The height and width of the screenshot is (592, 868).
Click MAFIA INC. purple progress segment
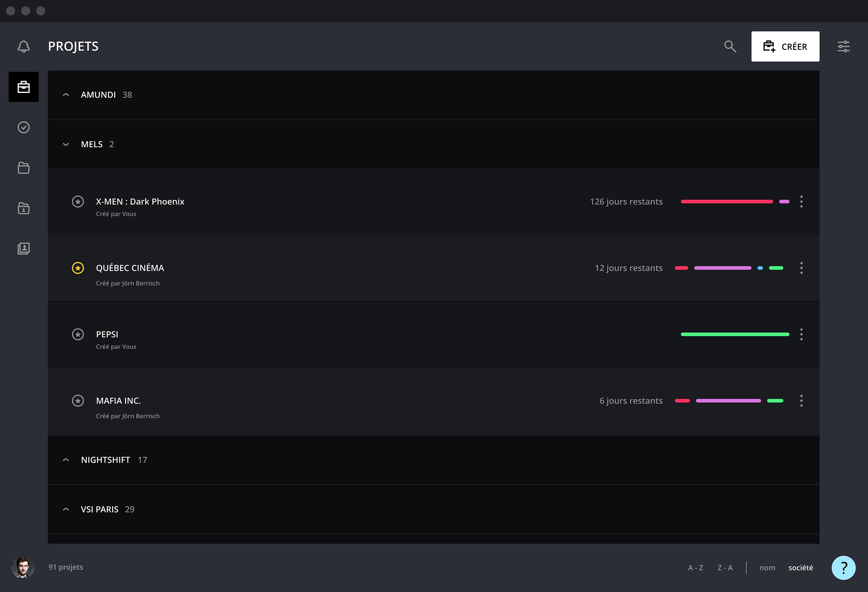click(x=728, y=401)
